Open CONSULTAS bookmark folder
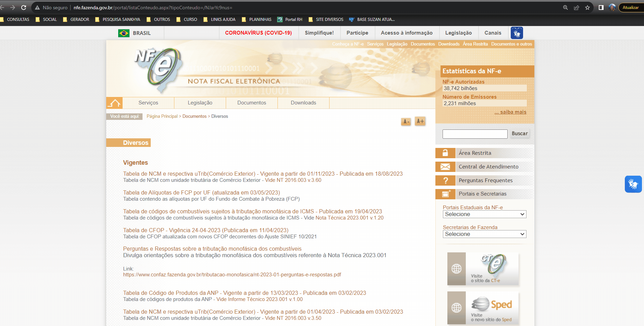This screenshot has width=644, height=326. (15, 20)
